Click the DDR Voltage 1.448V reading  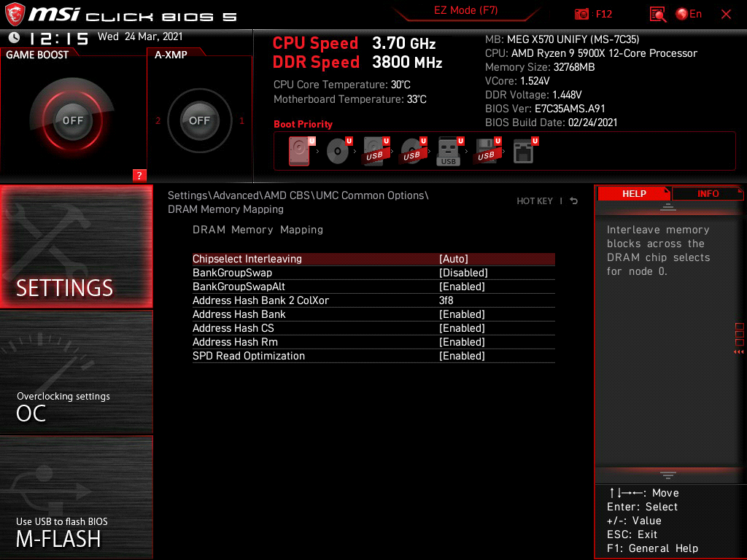(533, 95)
